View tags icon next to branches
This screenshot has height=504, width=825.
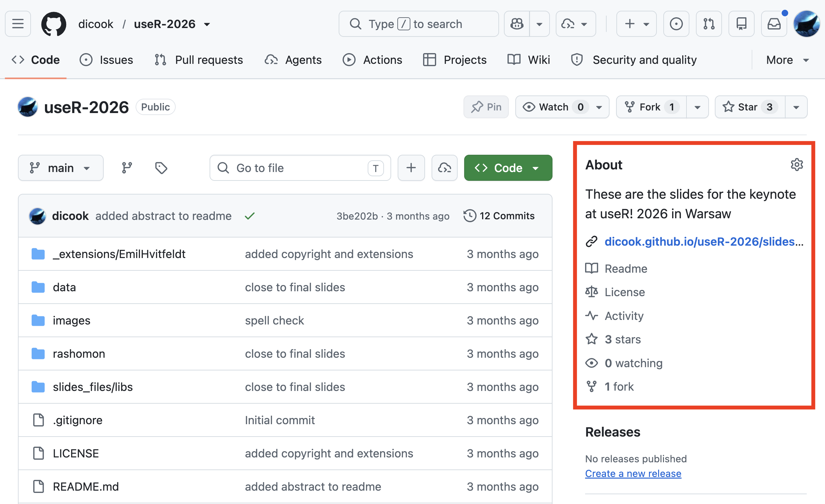tap(161, 168)
